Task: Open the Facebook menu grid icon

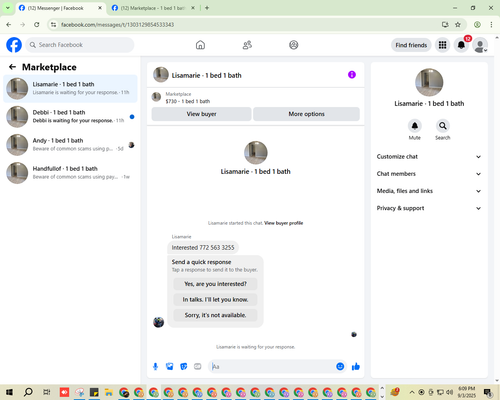Action: pyautogui.click(x=442, y=45)
